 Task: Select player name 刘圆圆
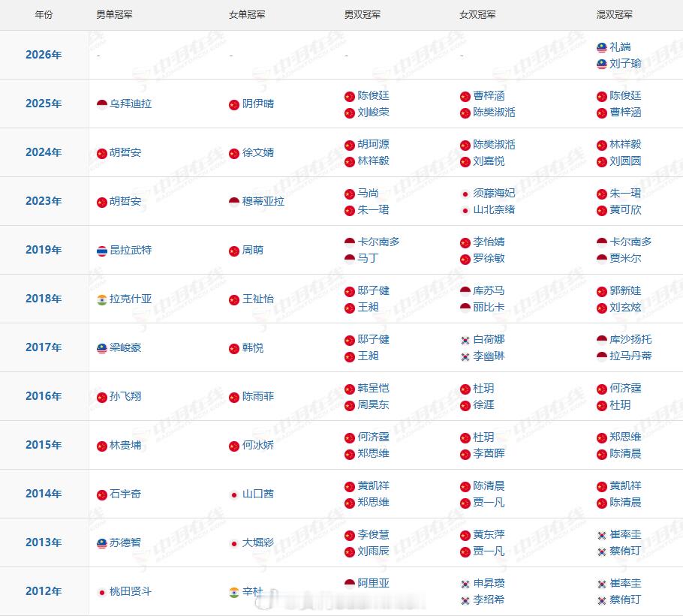(625, 161)
